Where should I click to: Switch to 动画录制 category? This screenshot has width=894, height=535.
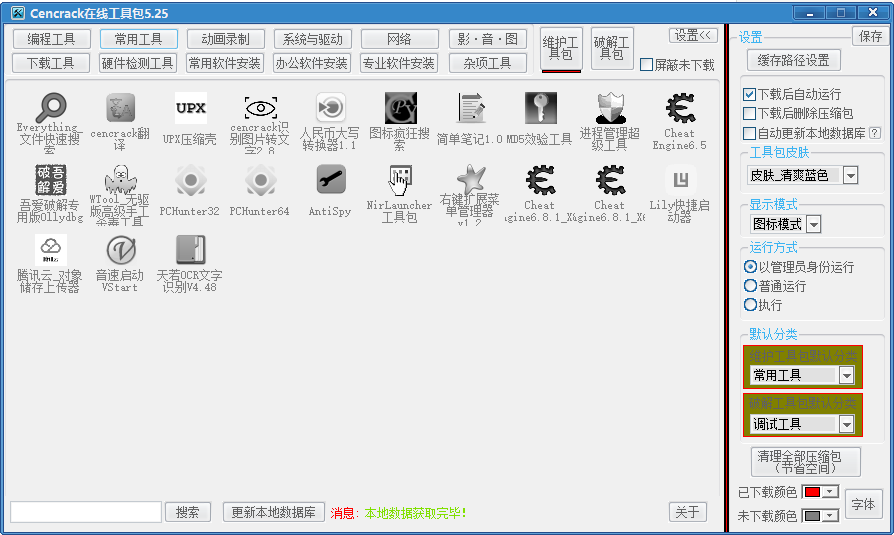click(x=225, y=39)
